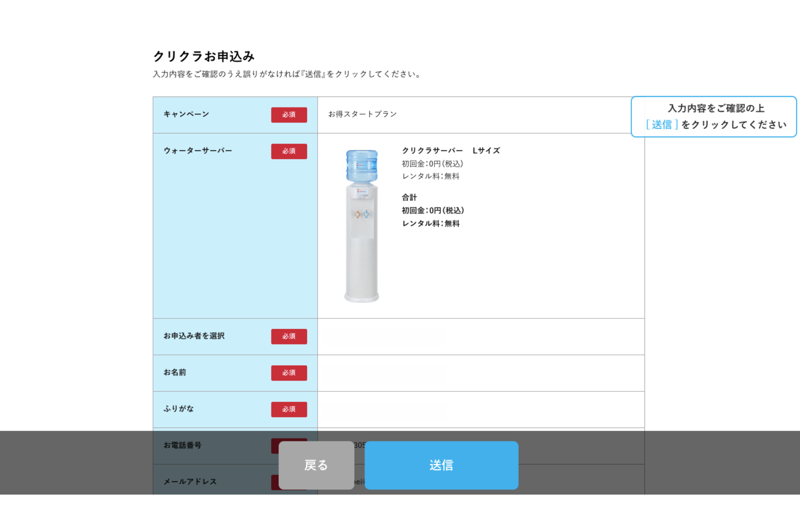Click the ふりがな row label
The height and width of the screenshot is (532, 800).
178,409
